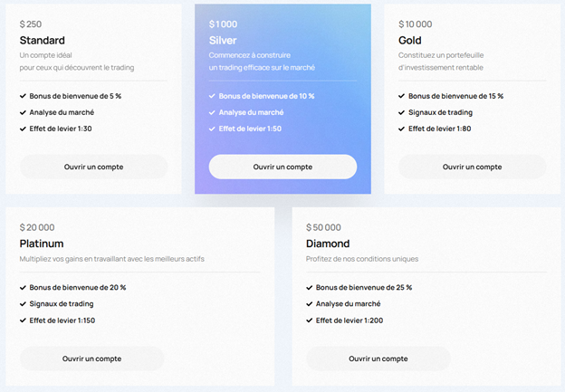The height and width of the screenshot is (392, 565).
Task: Click the $50 000 price label
Action: tap(323, 227)
